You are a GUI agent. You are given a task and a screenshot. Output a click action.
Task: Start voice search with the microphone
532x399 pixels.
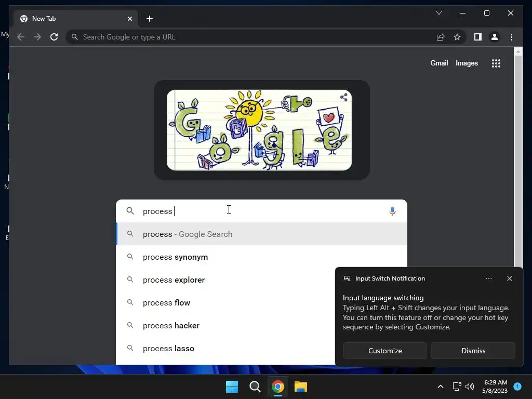(392, 211)
